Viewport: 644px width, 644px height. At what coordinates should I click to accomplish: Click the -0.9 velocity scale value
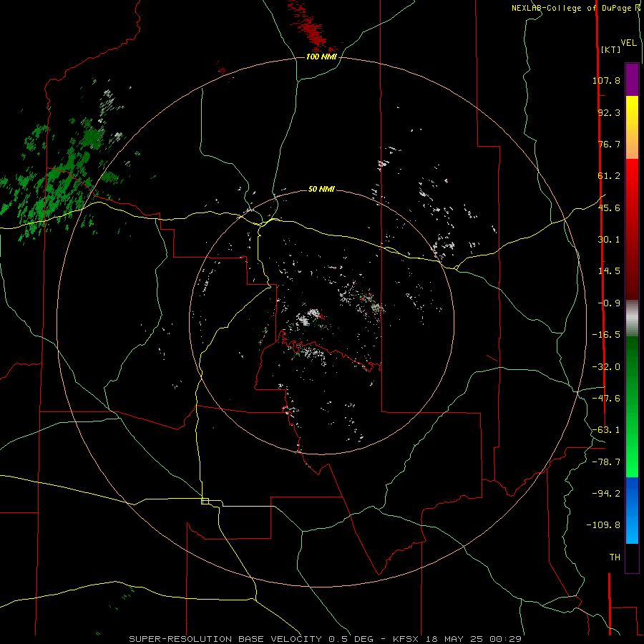(609, 303)
